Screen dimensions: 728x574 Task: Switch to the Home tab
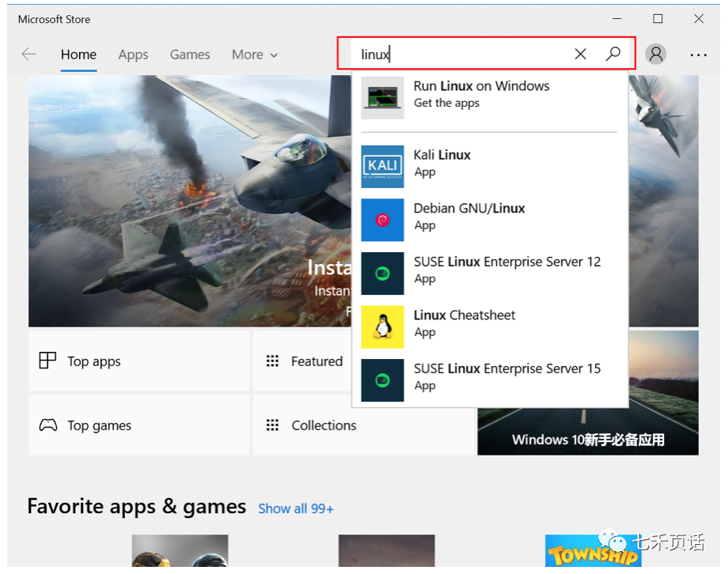(x=78, y=55)
